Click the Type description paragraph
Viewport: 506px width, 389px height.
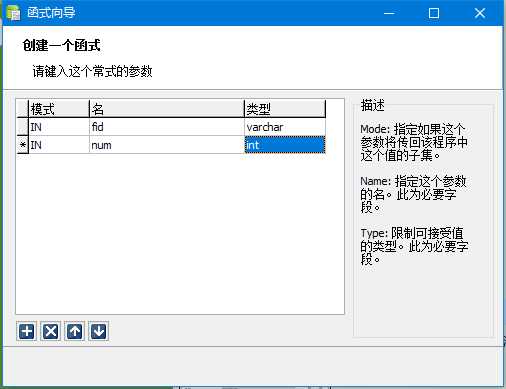tap(414, 246)
